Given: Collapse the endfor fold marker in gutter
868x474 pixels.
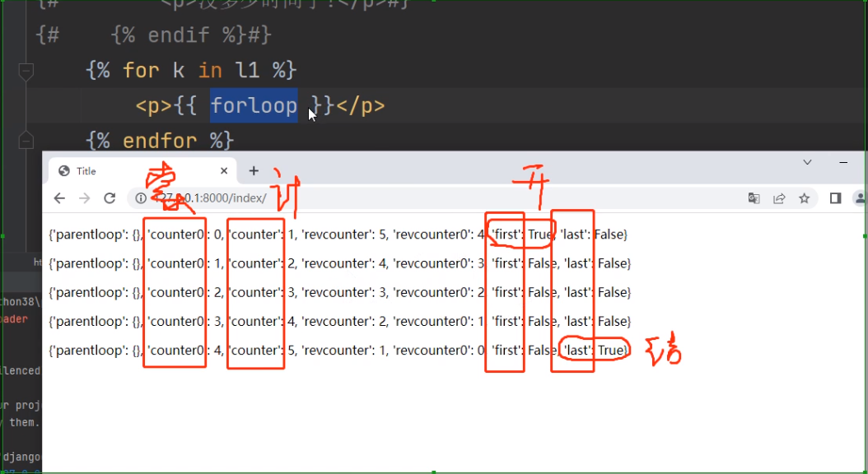Looking at the screenshot, I should click(26, 141).
